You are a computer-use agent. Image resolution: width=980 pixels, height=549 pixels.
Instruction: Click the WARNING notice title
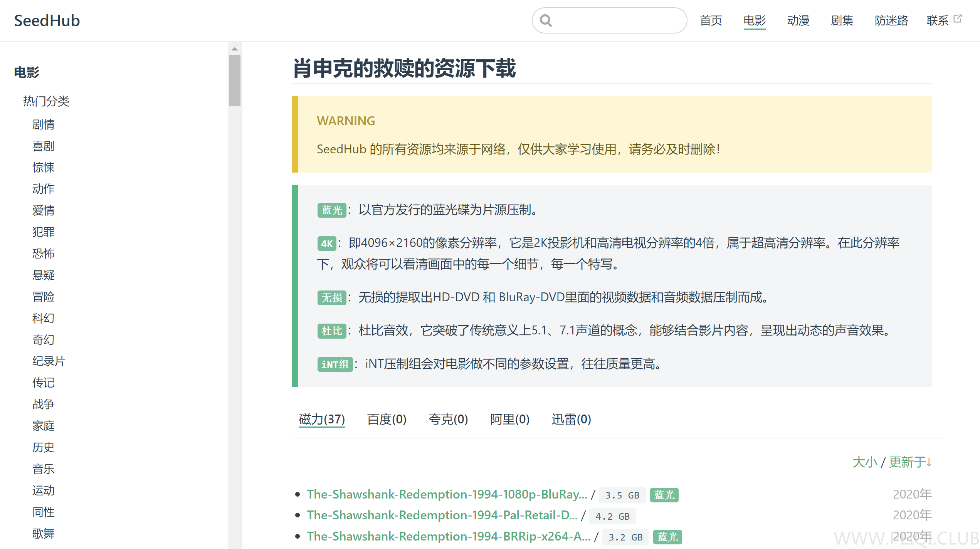(x=346, y=121)
